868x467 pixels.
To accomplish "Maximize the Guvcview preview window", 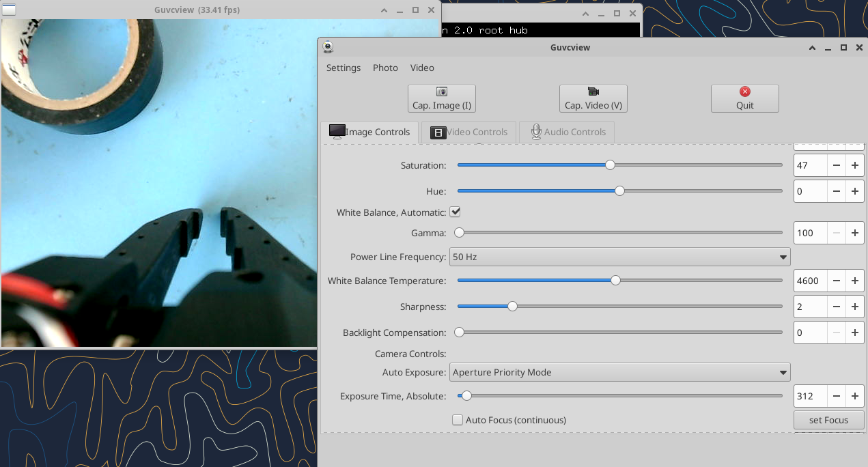I will [x=416, y=10].
